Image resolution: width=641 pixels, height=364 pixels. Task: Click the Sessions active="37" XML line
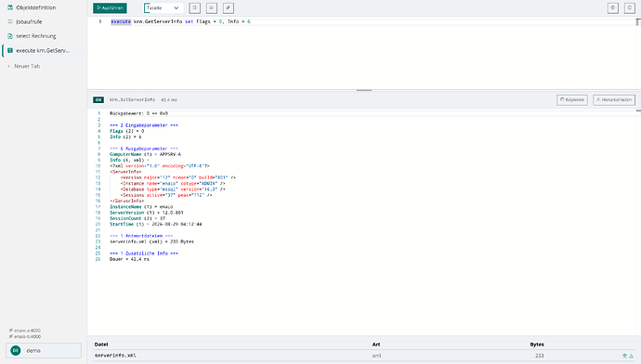pyautogui.click(x=166, y=195)
